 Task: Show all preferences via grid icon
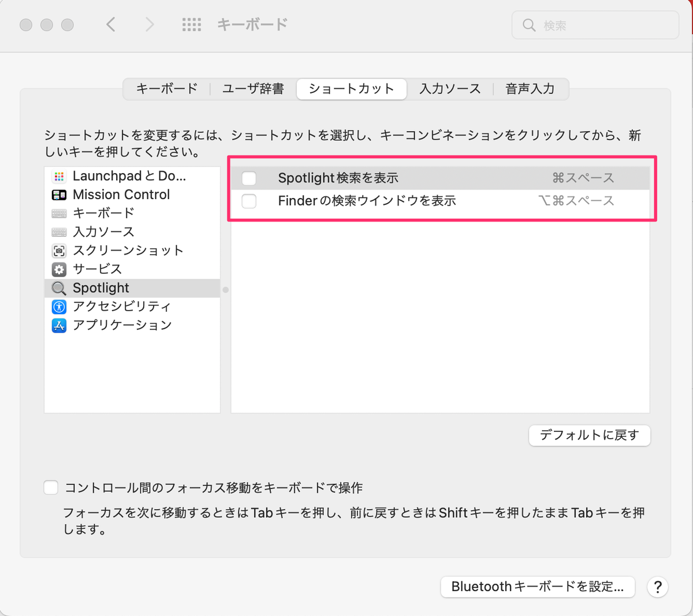coord(191,25)
